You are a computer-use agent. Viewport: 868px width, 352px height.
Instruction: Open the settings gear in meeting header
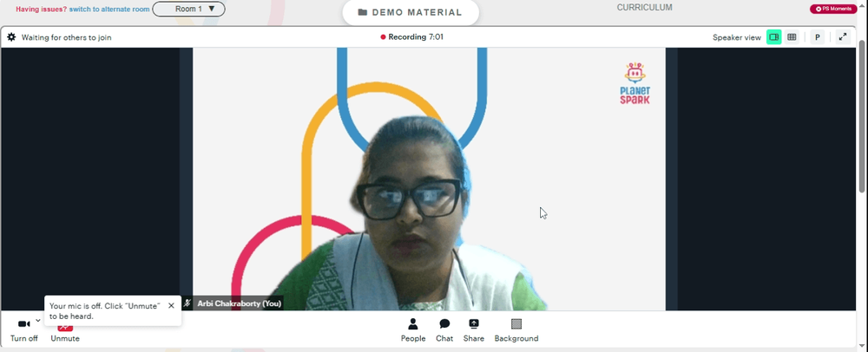(11, 37)
